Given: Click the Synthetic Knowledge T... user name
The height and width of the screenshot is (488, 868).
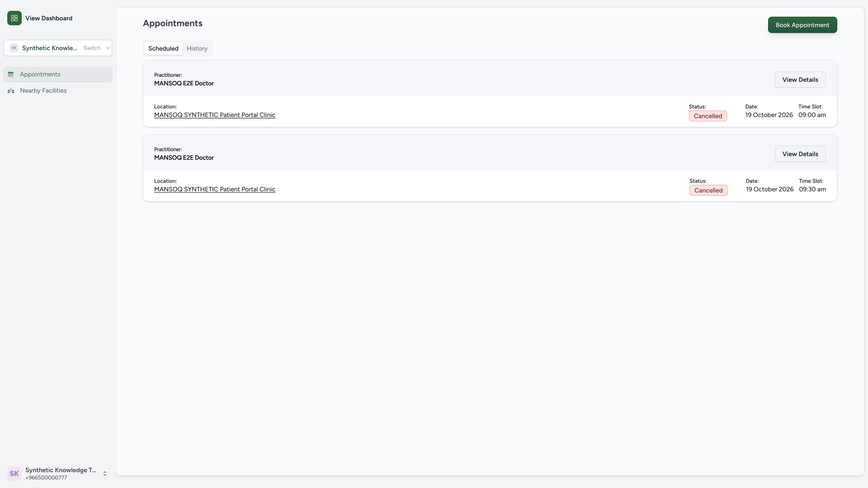Looking at the screenshot, I should coord(61,470).
